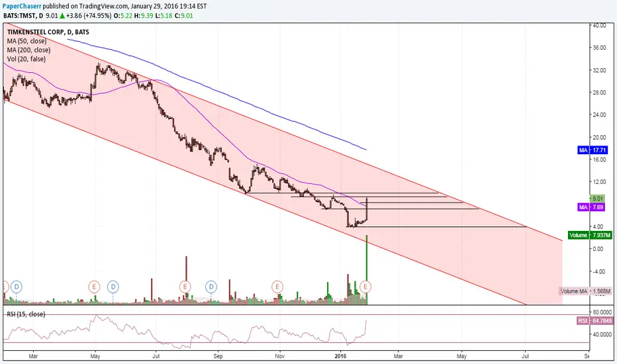Click the 20.00 price axis label
Viewport: 617px width, 364px height.
tap(599, 138)
